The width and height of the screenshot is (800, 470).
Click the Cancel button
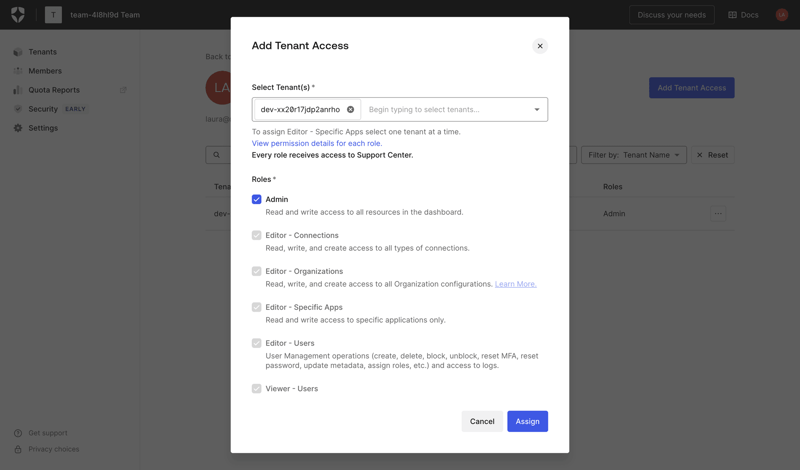pyautogui.click(x=482, y=422)
